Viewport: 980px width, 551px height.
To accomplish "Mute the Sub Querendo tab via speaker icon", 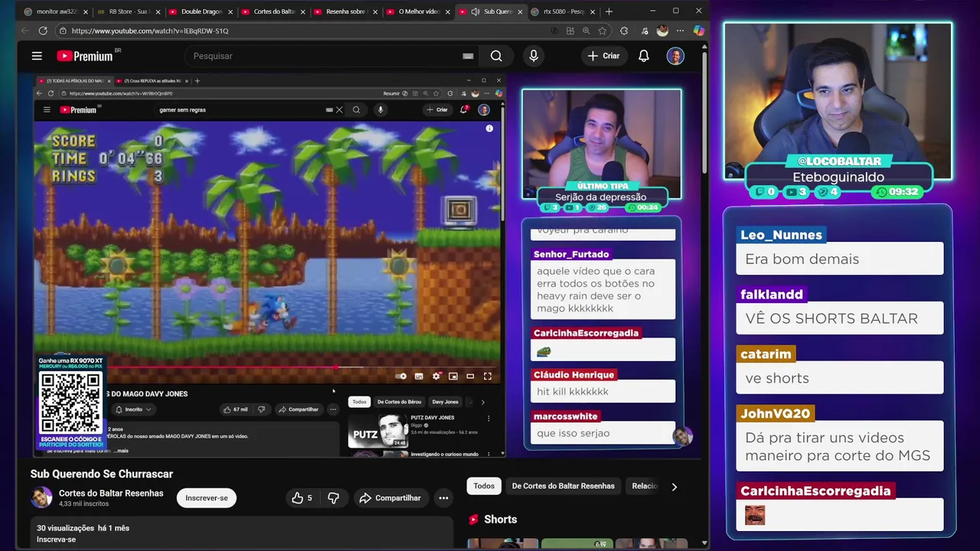I will click(475, 11).
